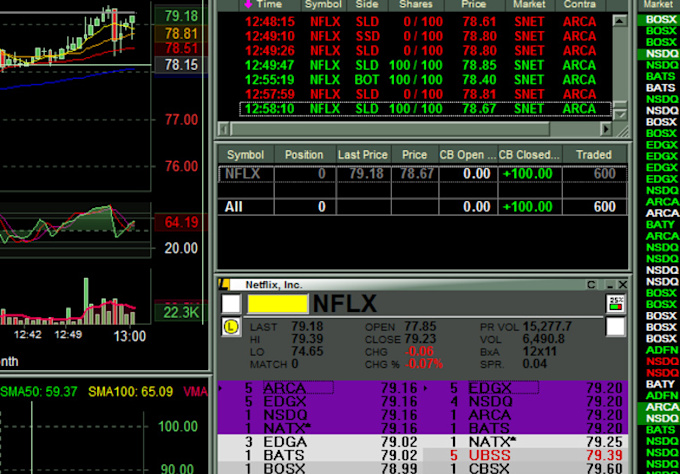Click the ARCA 79.16 bid in Level 2
This screenshot has height=474, width=680.
click(320, 387)
